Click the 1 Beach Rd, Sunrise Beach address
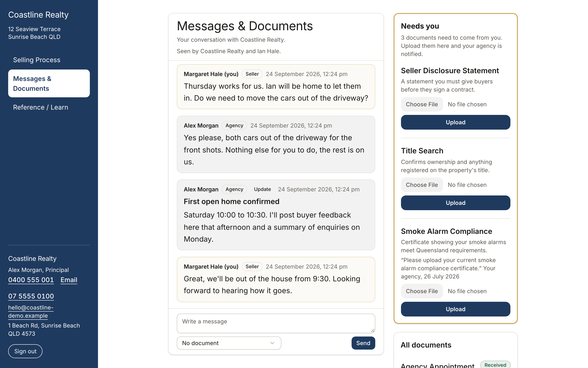Screen dimensions: 588x368 pyautogui.click(x=44, y=330)
